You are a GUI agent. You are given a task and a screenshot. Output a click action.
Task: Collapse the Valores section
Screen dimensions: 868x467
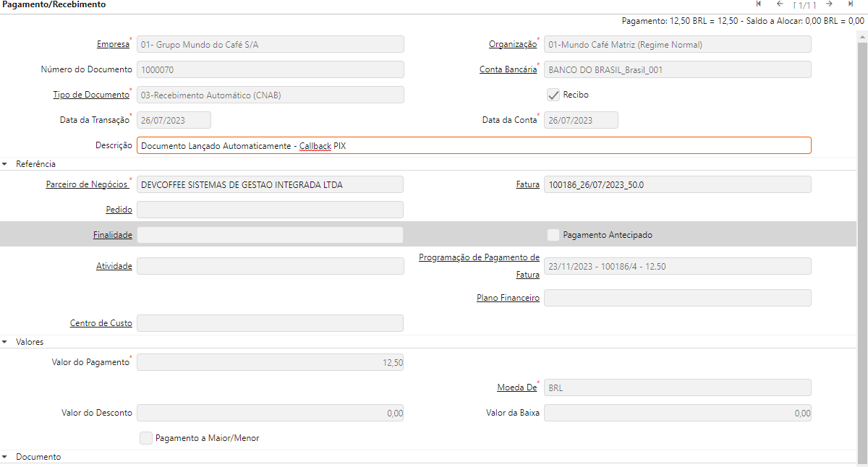5,342
